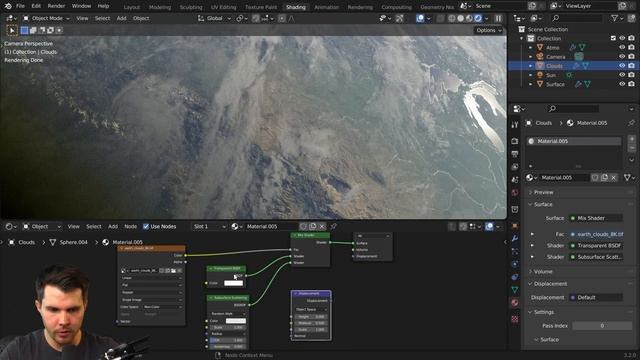Viewport: 640px width, 360px height.
Task: Unlink Material.005 with X in properties
Action: (613, 178)
